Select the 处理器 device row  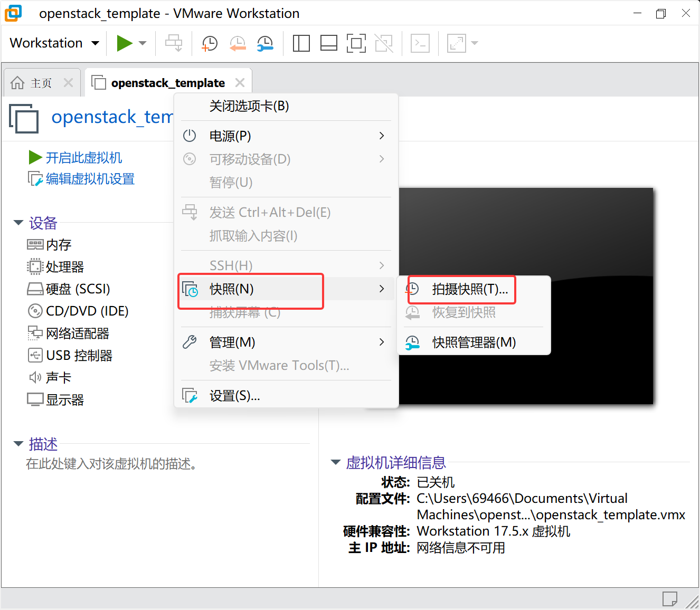click(55, 267)
